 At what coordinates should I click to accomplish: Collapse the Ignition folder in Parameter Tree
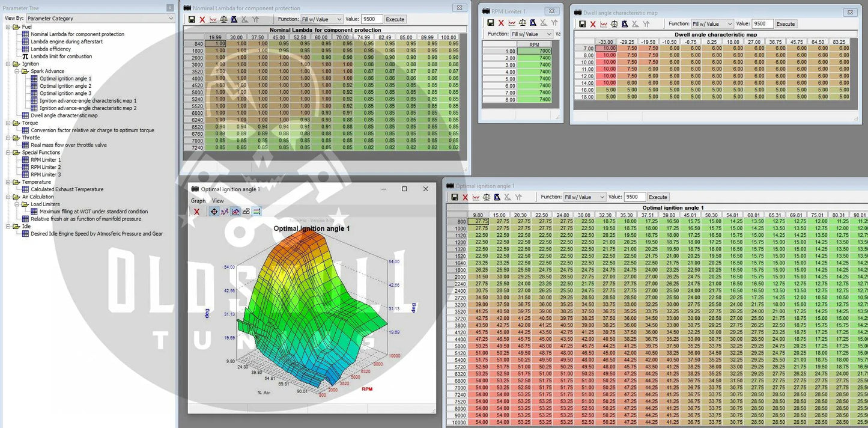[9, 64]
